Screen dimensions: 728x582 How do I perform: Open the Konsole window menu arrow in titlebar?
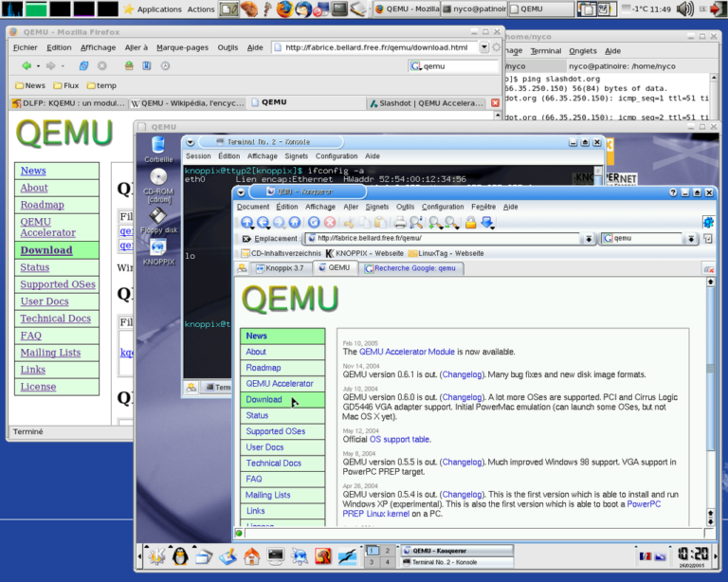click(x=190, y=142)
